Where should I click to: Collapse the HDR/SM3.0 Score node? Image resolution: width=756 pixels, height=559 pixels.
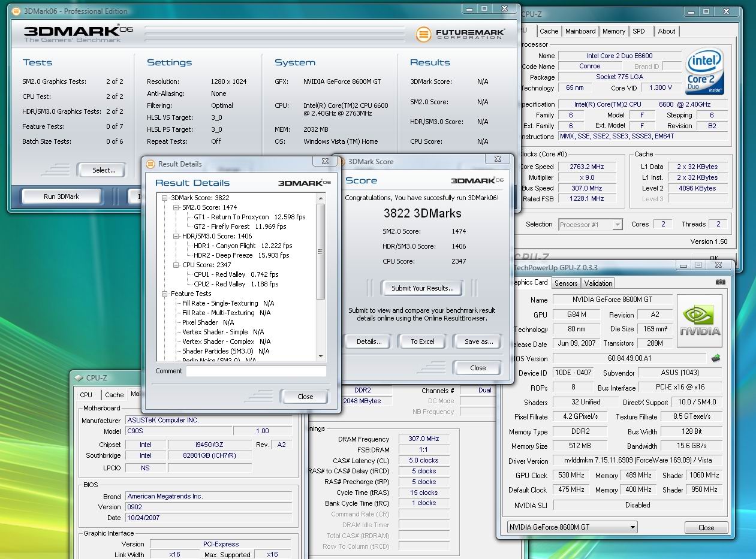click(177, 236)
